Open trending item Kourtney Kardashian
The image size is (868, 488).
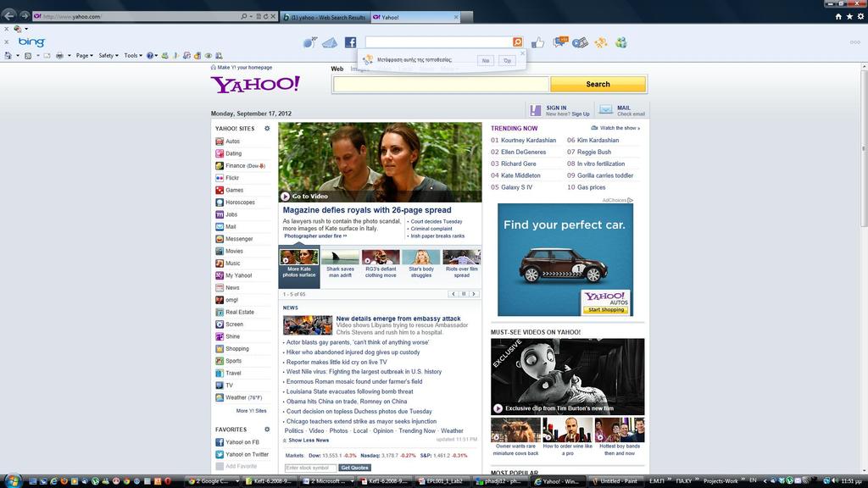tap(528, 140)
